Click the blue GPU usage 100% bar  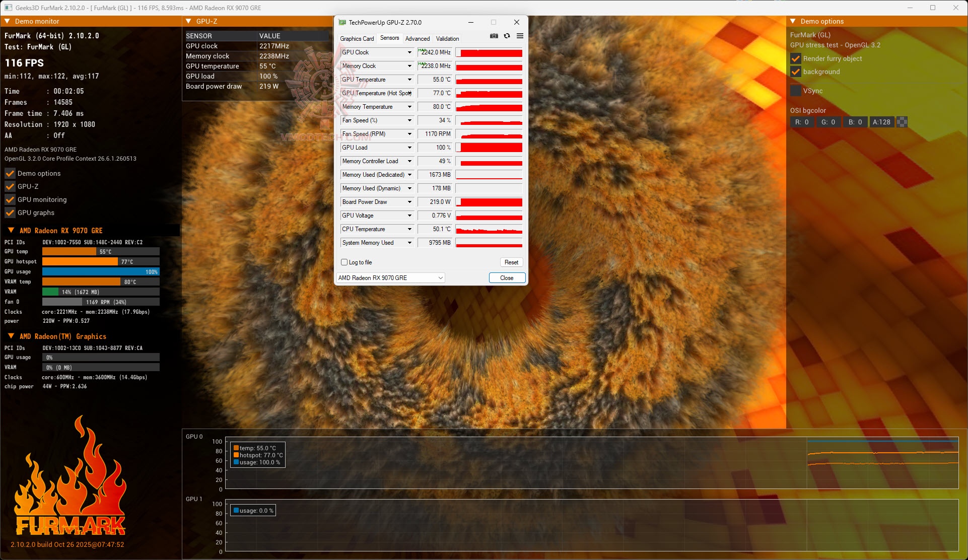(101, 272)
